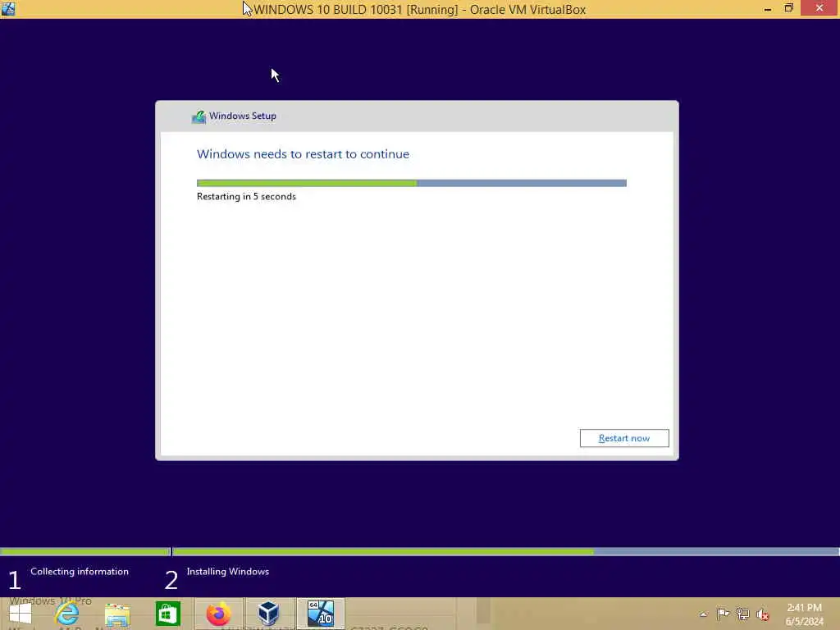Show hidden tray icons arrow
Screen dimensions: 840x630
703,614
